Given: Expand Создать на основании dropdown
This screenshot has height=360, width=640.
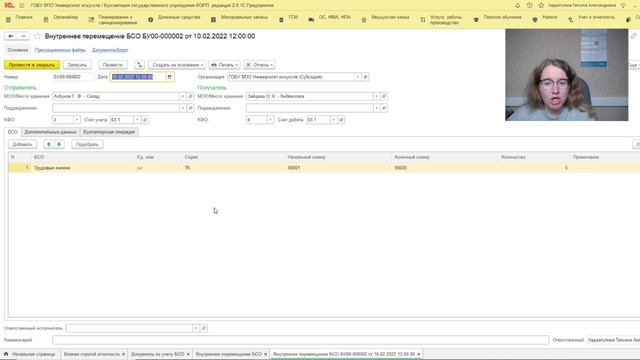Looking at the screenshot, I should 177,65.
